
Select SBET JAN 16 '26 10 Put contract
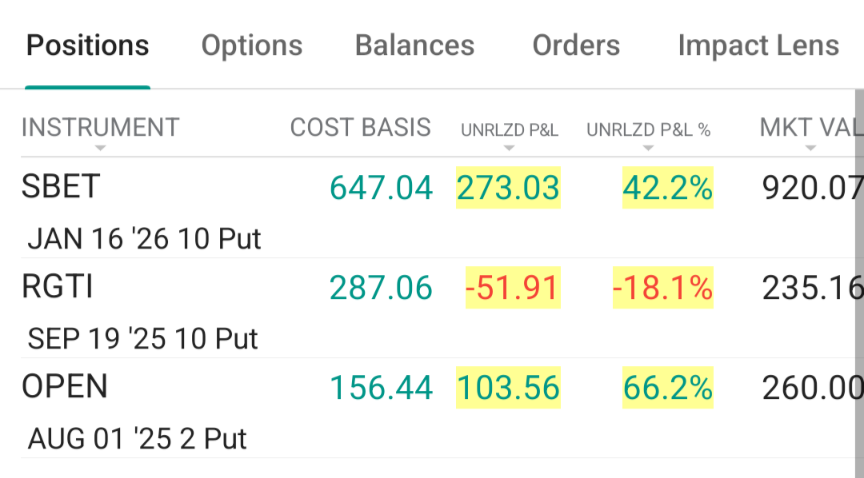pyautogui.click(x=144, y=239)
